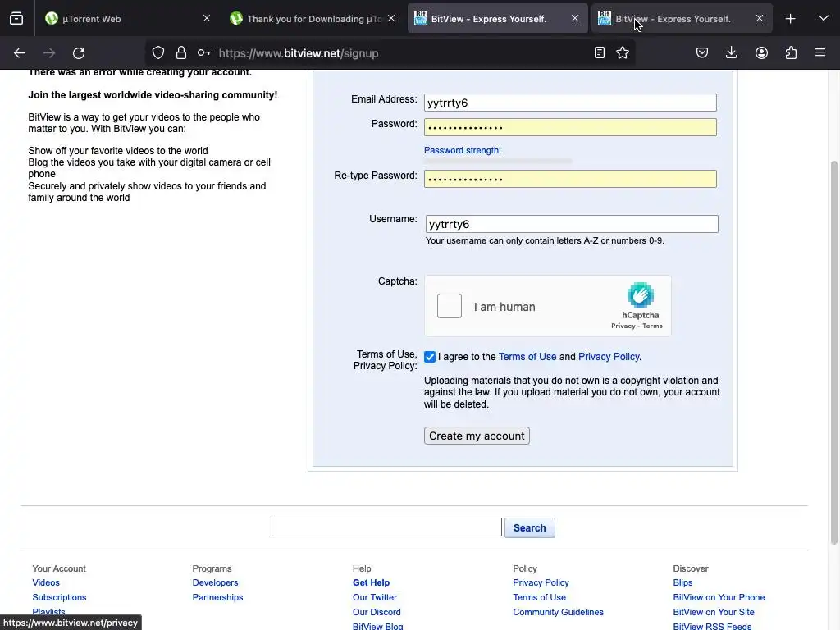Click the Username field
Viewport: 840px width, 630px height.
(572, 224)
